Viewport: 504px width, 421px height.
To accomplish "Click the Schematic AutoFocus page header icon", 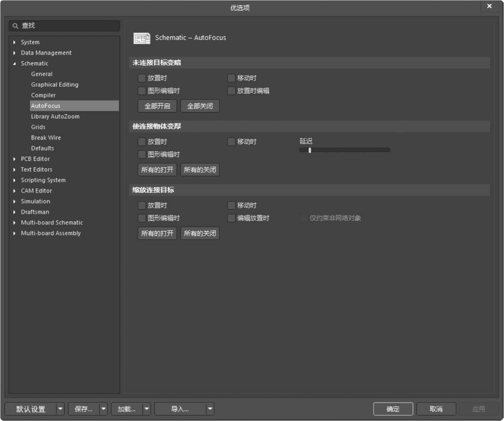I will [142, 38].
